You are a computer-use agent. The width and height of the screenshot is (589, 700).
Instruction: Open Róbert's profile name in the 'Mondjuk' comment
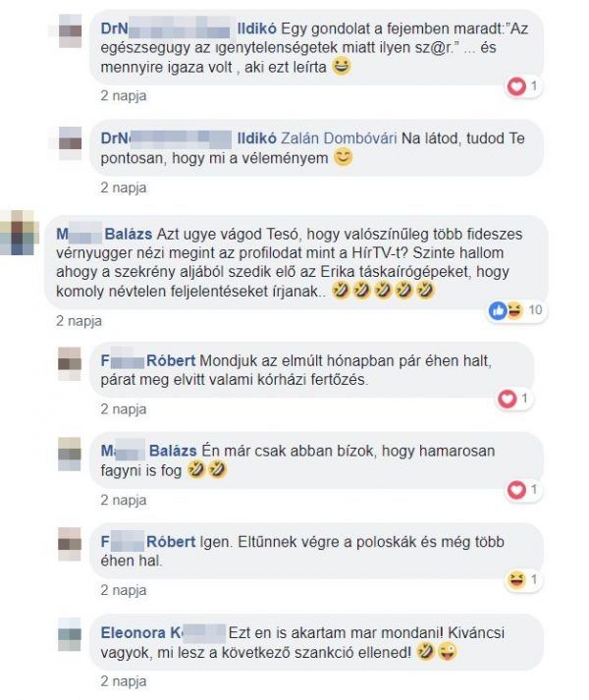(148, 360)
